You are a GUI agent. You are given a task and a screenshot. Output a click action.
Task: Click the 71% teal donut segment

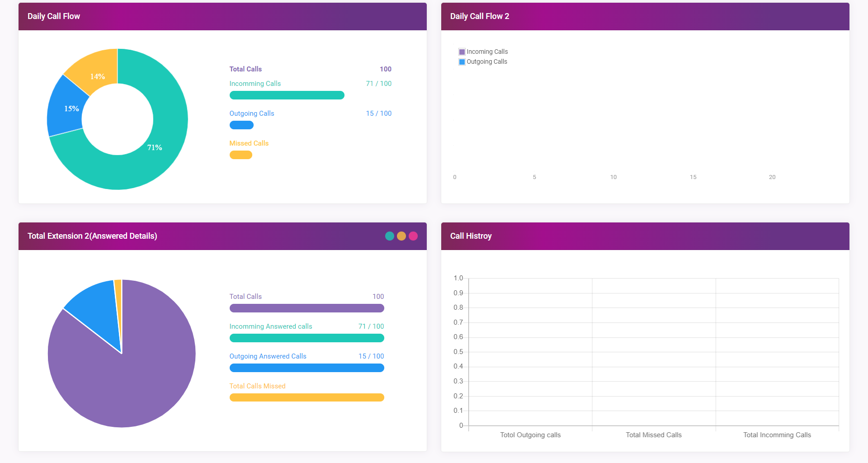154,154
